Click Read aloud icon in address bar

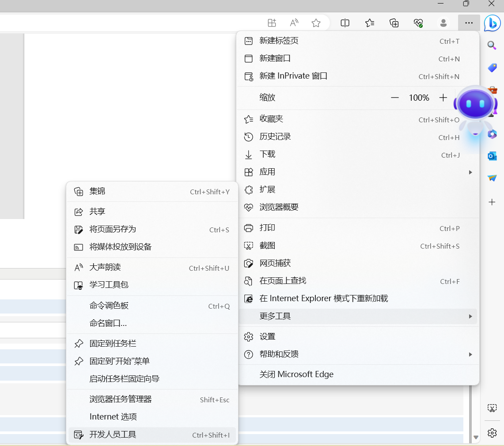click(294, 23)
